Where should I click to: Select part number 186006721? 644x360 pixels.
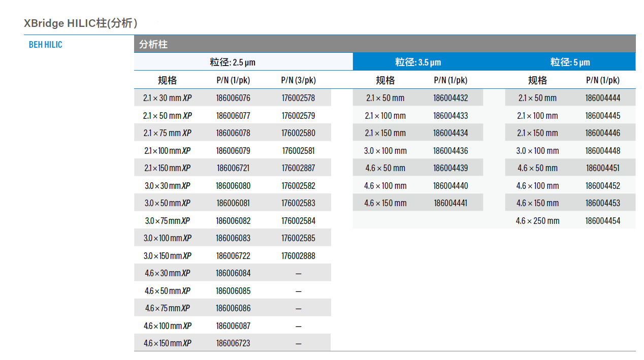[233, 168]
